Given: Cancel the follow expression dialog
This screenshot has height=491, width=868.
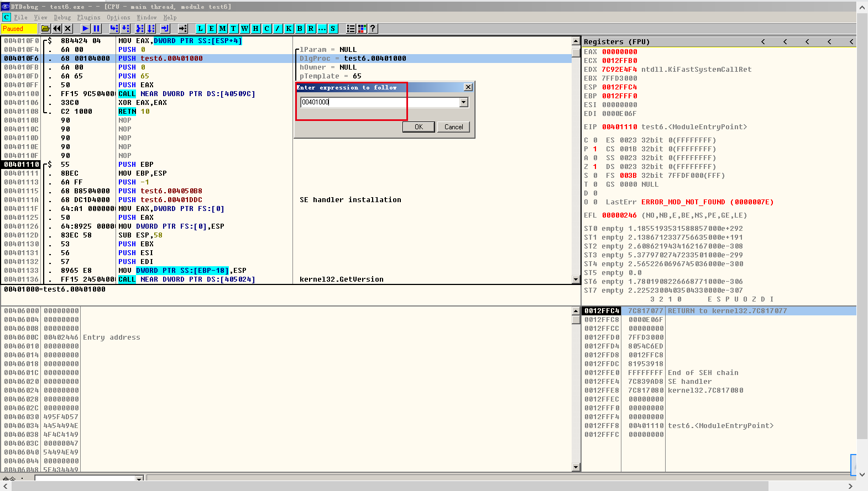Looking at the screenshot, I should (x=453, y=127).
